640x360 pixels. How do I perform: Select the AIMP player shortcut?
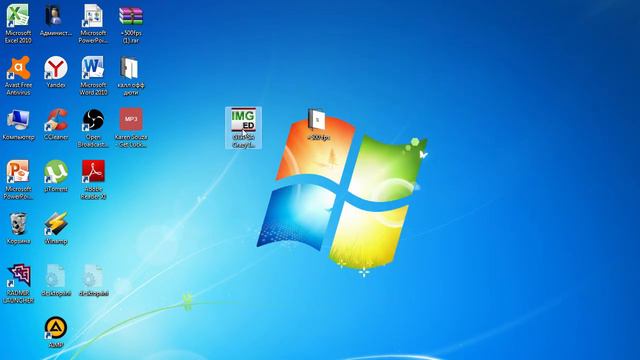56,332
